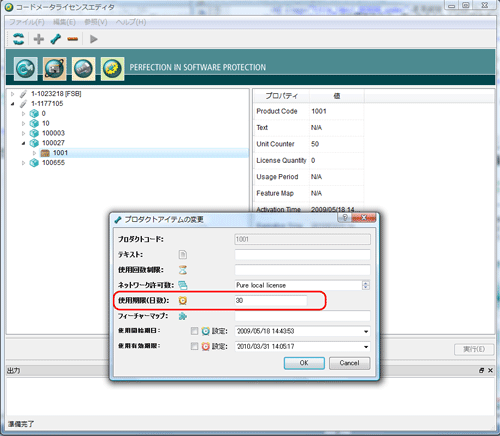The width and height of the screenshot is (500, 436).
Task: Click the License Quantity property row
Action: point(309,161)
